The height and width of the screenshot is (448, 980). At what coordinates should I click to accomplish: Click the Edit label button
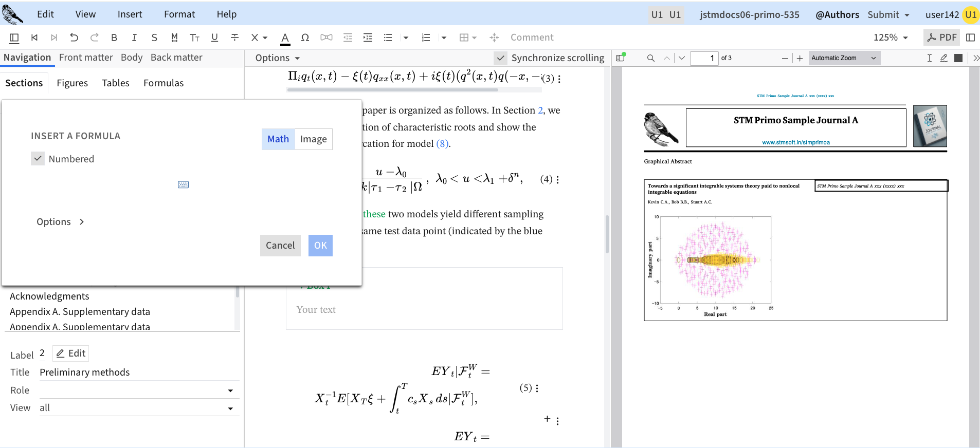click(71, 353)
